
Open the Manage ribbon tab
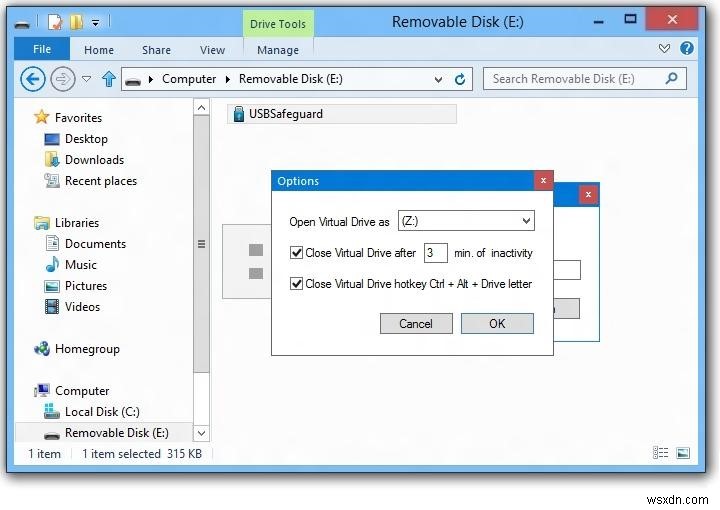(278, 50)
